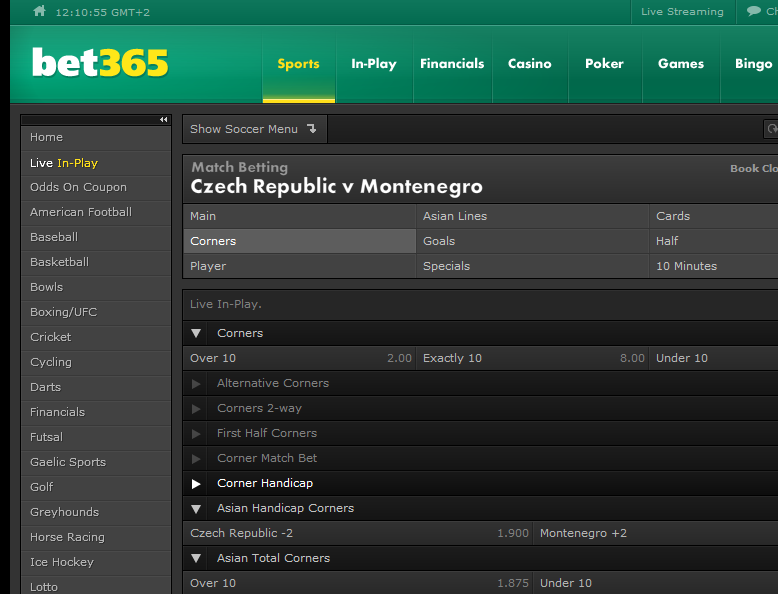Select Lotto in the sidebar

[96, 587]
